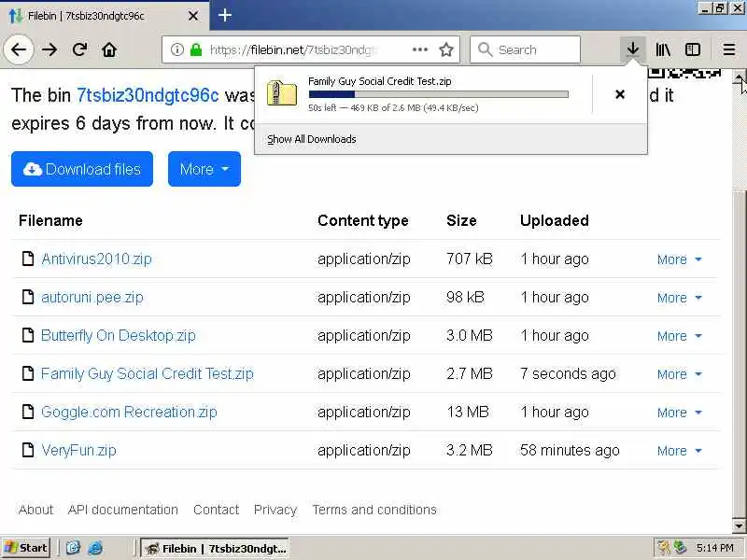Expand More menu for Goggle.com Recreation.zip
The width and height of the screenshot is (747, 560).
click(x=680, y=413)
